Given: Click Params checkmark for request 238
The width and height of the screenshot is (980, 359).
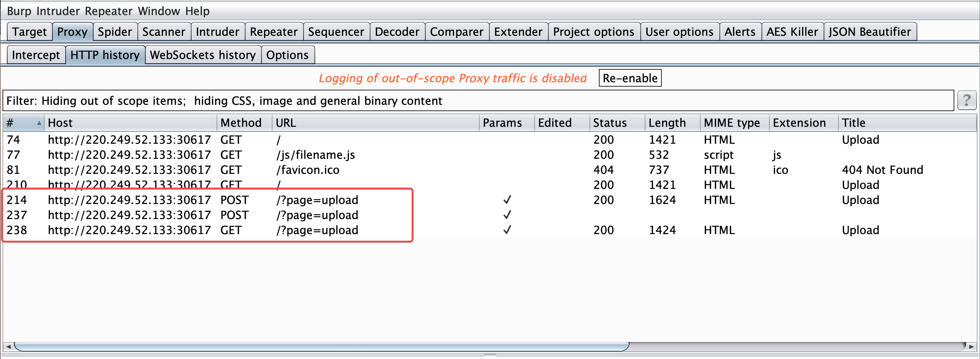Looking at the screenshot, I should tap(507, 230).
